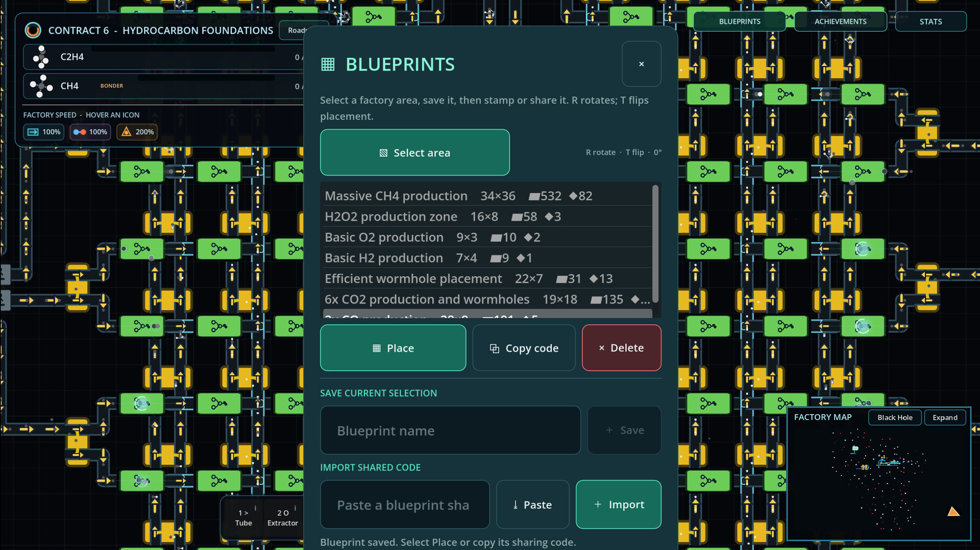Image resolution: width=980 pixels, height=550 pixels.
Task: Click the C2H4 molecule icon
Action: [x=41, y=57]
